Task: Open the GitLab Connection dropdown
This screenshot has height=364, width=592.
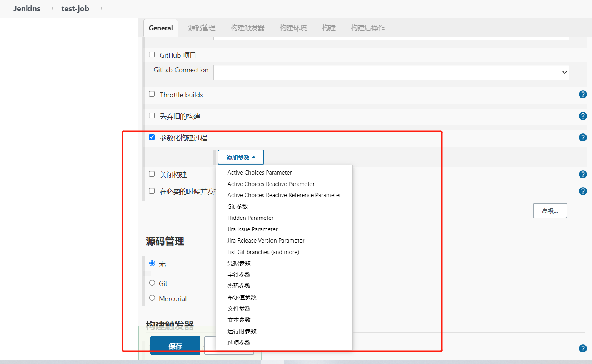Action: click(391, 72)
